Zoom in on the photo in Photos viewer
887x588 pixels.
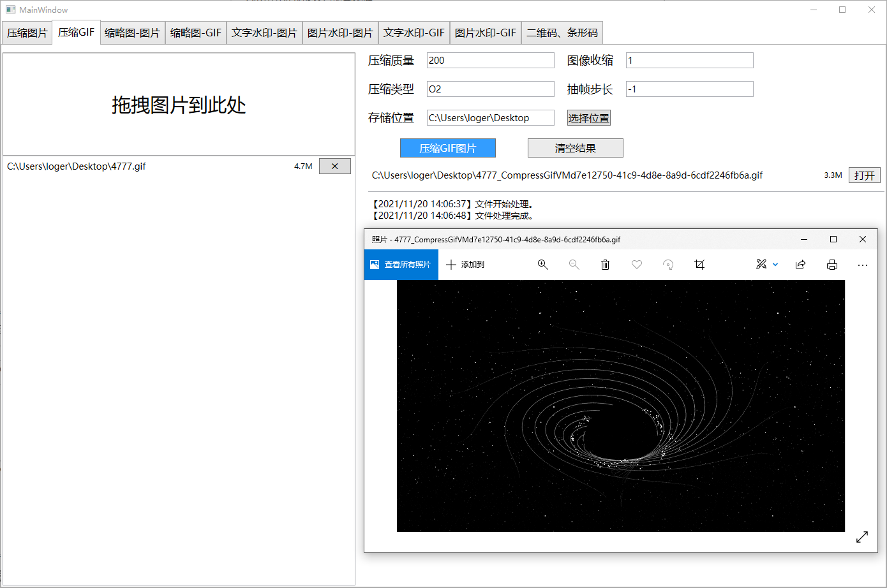[x=542, y=264]
